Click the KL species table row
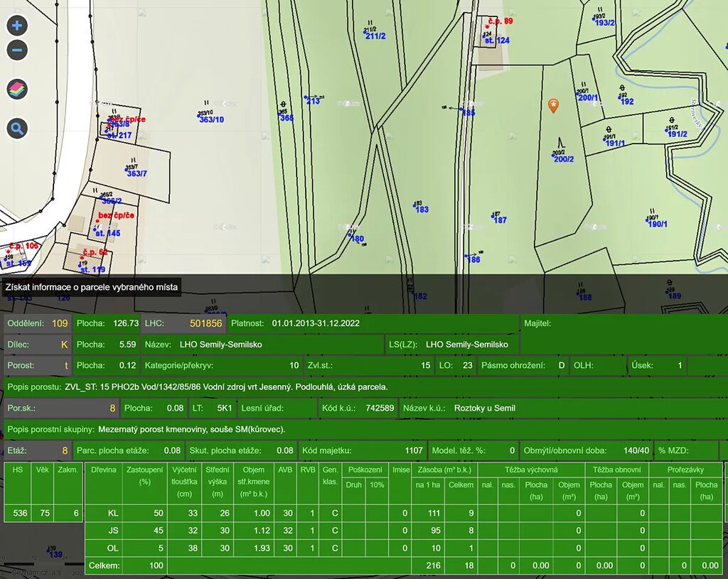 coord(112,513)
